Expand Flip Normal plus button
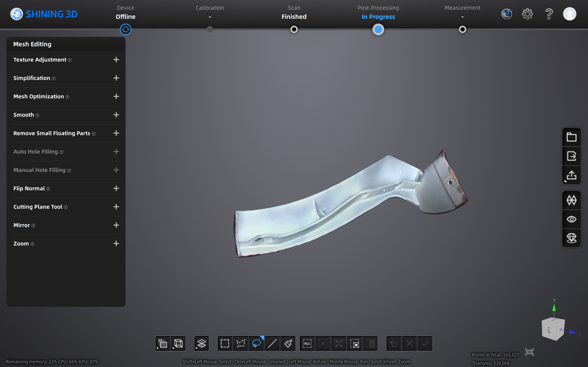The image size is (588, 367). (116, 188)
